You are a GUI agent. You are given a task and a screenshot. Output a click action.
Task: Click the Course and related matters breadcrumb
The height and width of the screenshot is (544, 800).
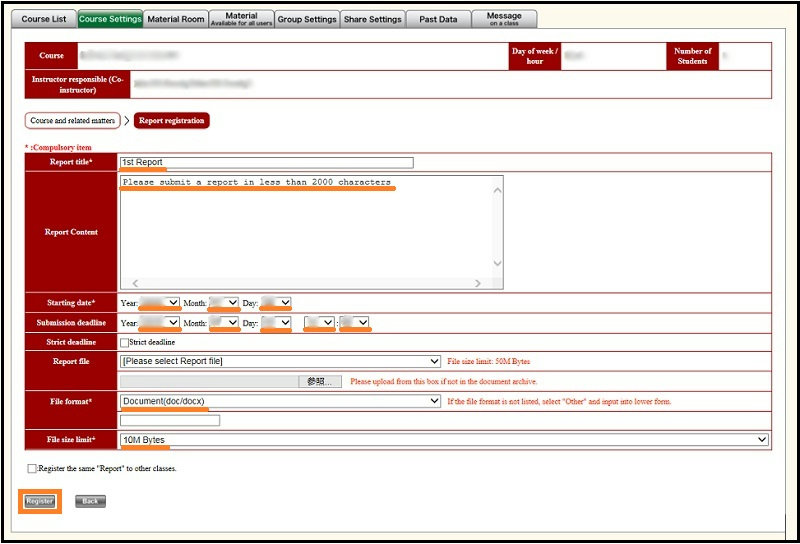coord(72,121)
